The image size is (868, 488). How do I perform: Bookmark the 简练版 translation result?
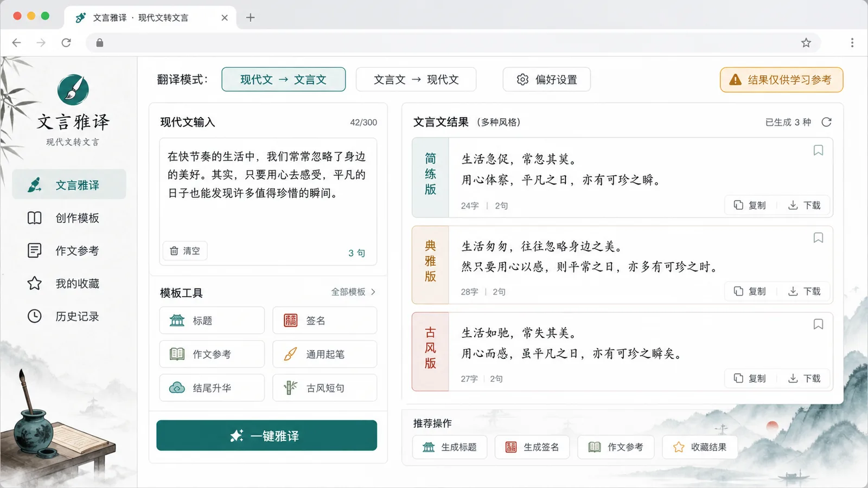(x=818, y=150)
